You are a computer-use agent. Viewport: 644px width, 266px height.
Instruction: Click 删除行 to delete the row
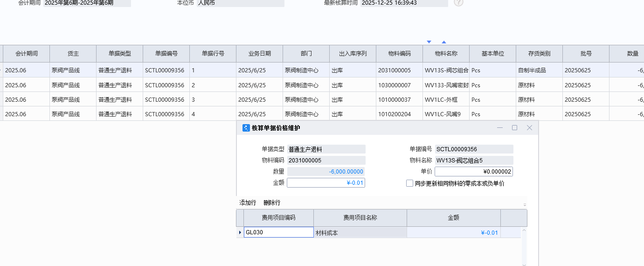coord(272,203)
